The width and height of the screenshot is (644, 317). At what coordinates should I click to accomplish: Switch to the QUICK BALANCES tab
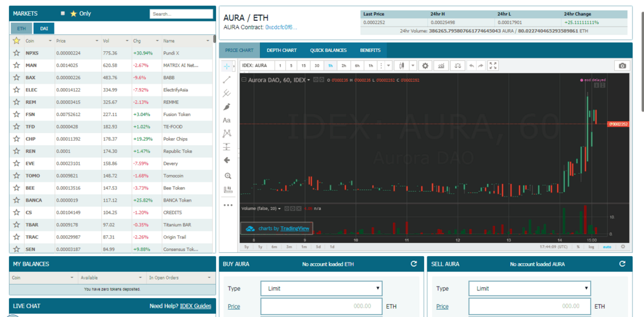point(328,51)
